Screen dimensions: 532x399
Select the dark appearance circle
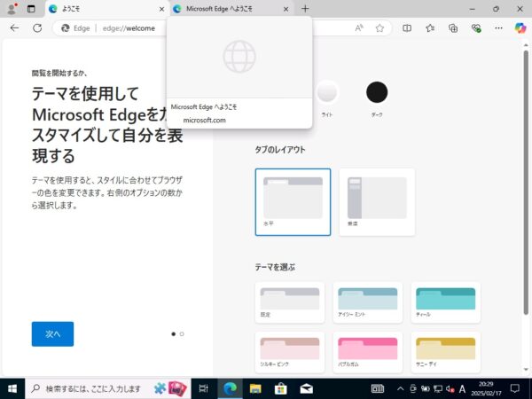377,92
